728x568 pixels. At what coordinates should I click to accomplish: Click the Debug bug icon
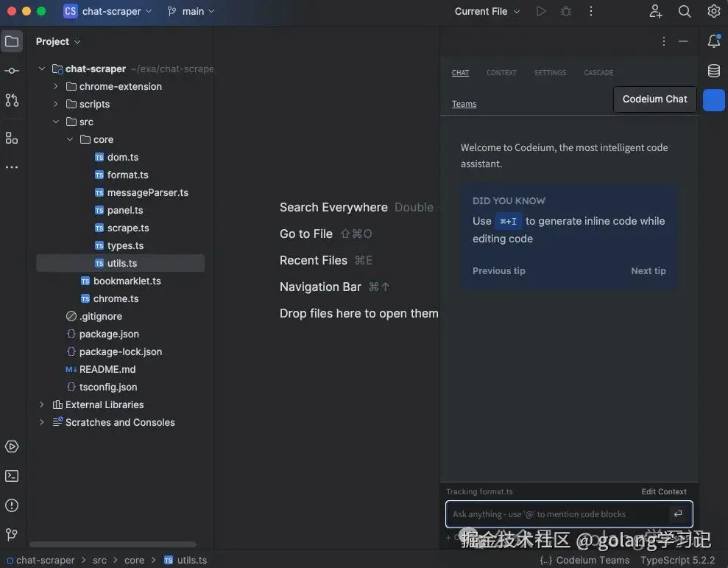[x=565, y=11]
